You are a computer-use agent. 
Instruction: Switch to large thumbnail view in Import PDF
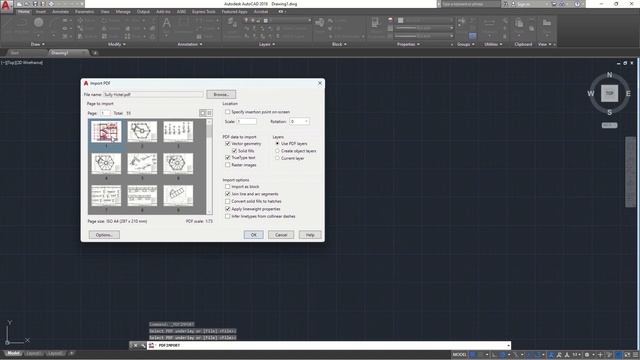(x=202, y=113)
